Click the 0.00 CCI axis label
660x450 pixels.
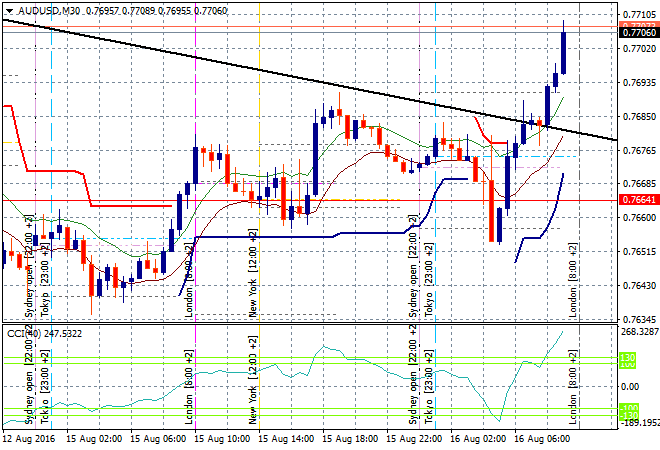(x=630, y=386)
